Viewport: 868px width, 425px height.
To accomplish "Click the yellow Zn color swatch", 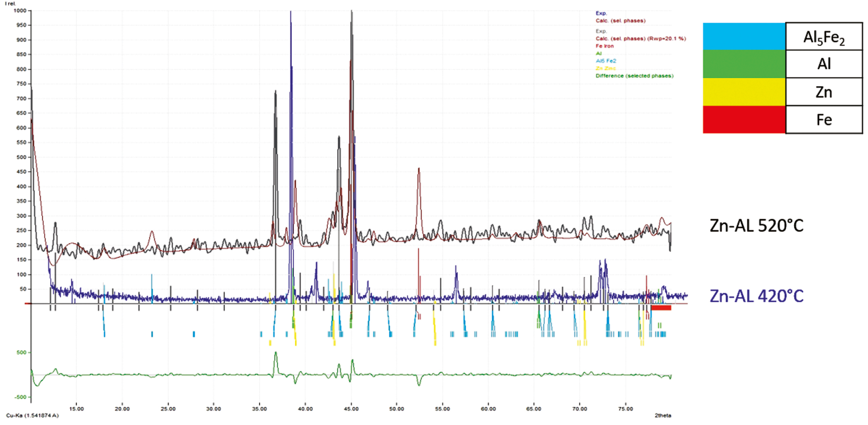I will pyautogui.click(x=744, y=92).
